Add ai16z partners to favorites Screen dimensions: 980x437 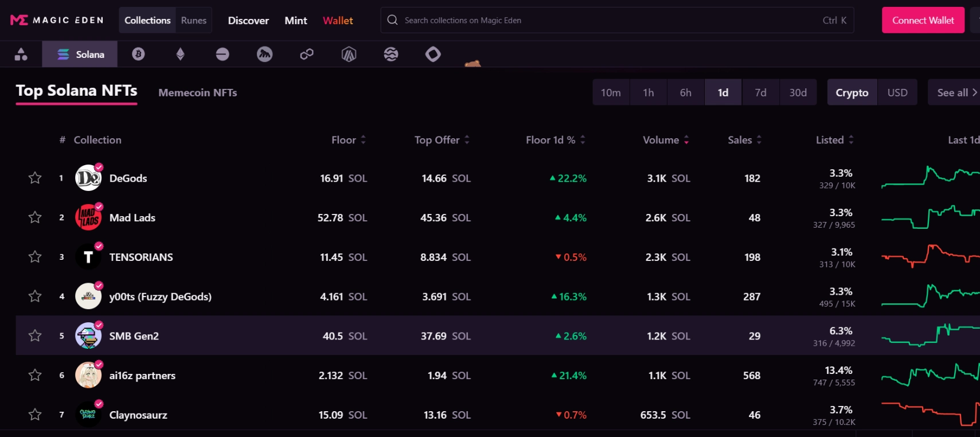(x=35, y=375)
